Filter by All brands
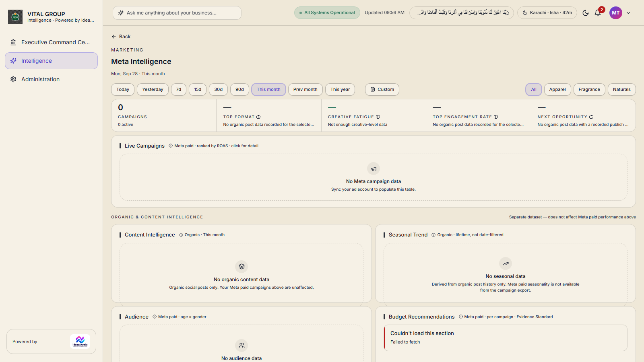Screen dimensions: 644x362 (x=534, y=89)
